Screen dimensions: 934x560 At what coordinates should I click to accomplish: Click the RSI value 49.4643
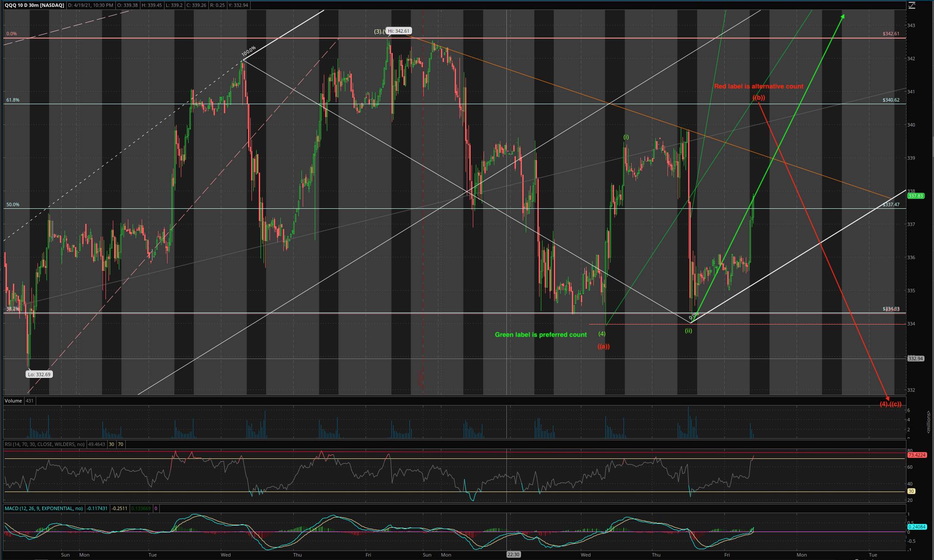click(x=96, y=444)
